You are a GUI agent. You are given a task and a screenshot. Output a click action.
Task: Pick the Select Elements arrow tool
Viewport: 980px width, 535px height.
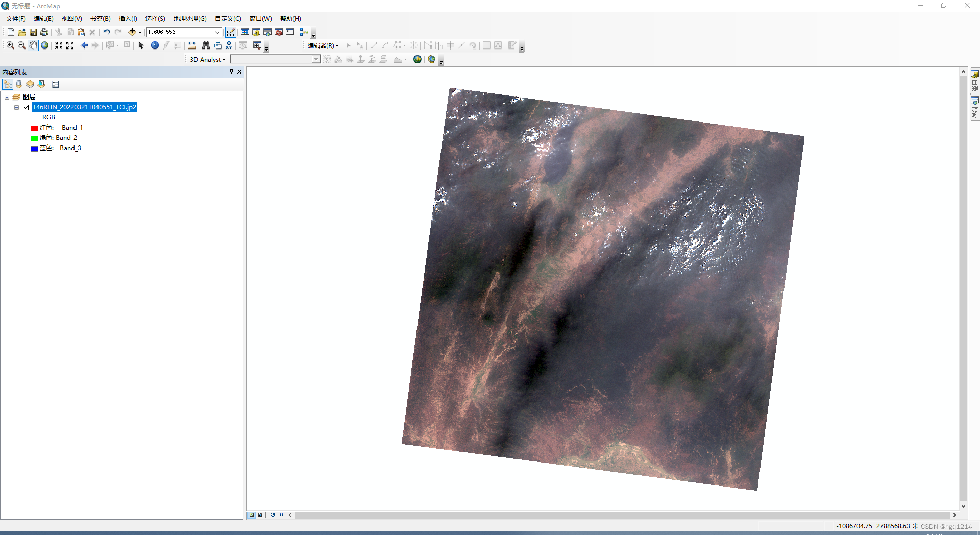point(141,45)
